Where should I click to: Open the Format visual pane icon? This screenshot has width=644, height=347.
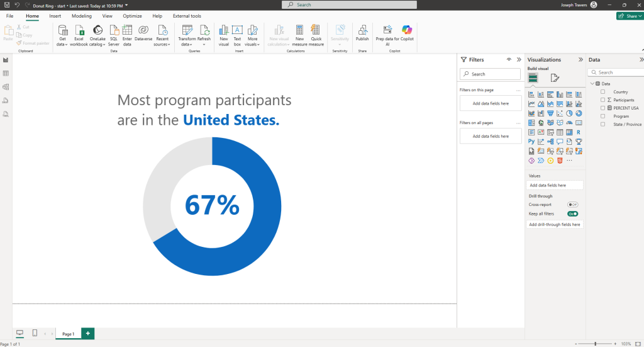pyautogui.click(x=555, y=78)
